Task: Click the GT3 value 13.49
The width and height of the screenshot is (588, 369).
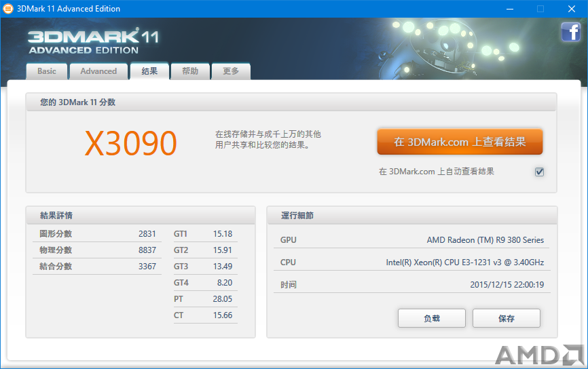Action: coord(223,267)
